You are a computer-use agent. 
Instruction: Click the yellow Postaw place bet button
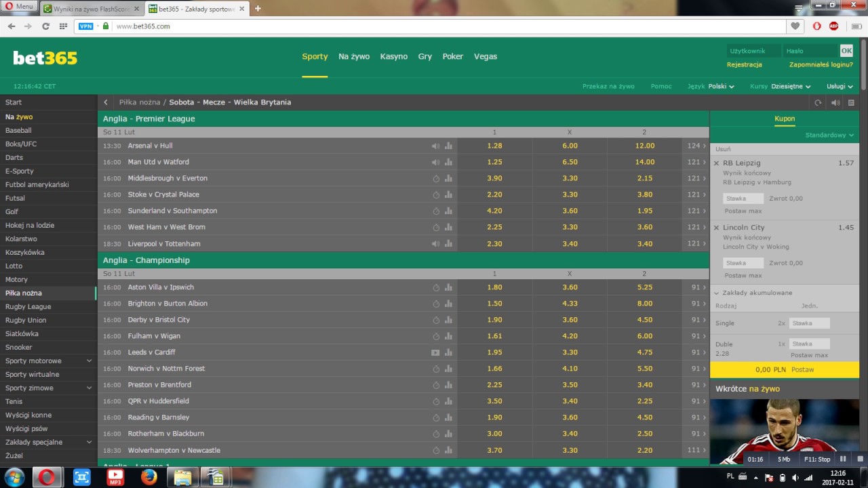(785, 370)
